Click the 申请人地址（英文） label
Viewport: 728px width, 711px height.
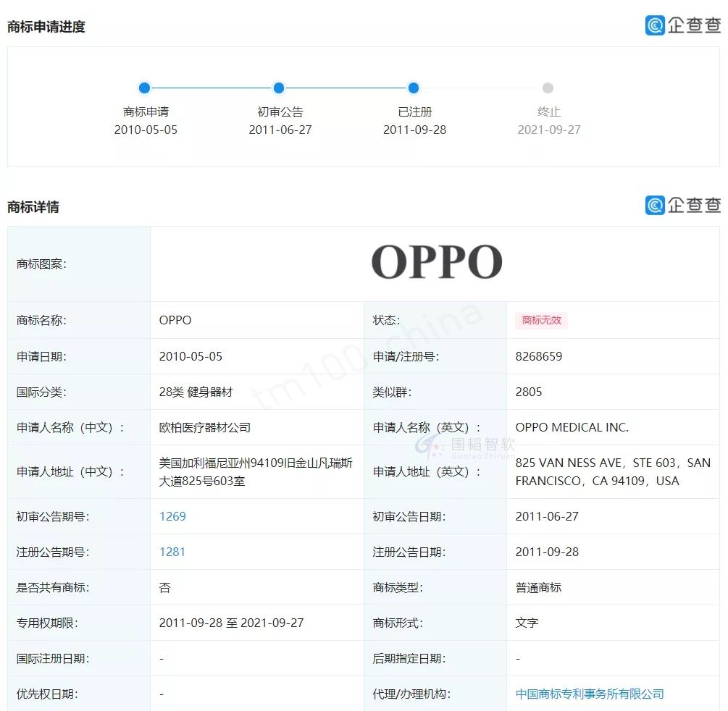(426, 472)
